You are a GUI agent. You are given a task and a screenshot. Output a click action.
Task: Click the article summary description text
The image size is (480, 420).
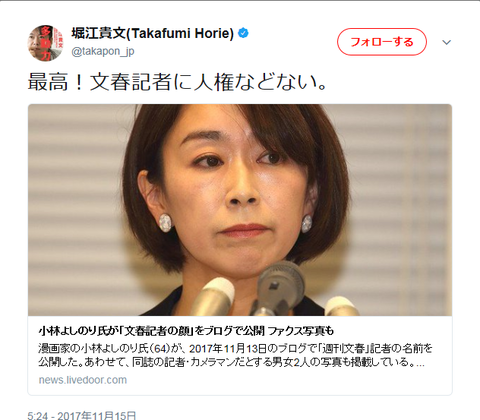tap(235, 355)
